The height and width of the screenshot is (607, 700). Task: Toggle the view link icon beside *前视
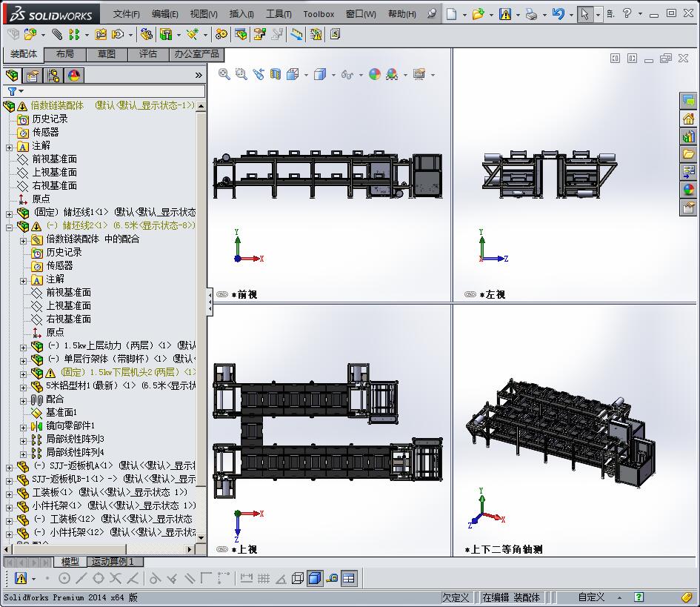coord(221,294)
